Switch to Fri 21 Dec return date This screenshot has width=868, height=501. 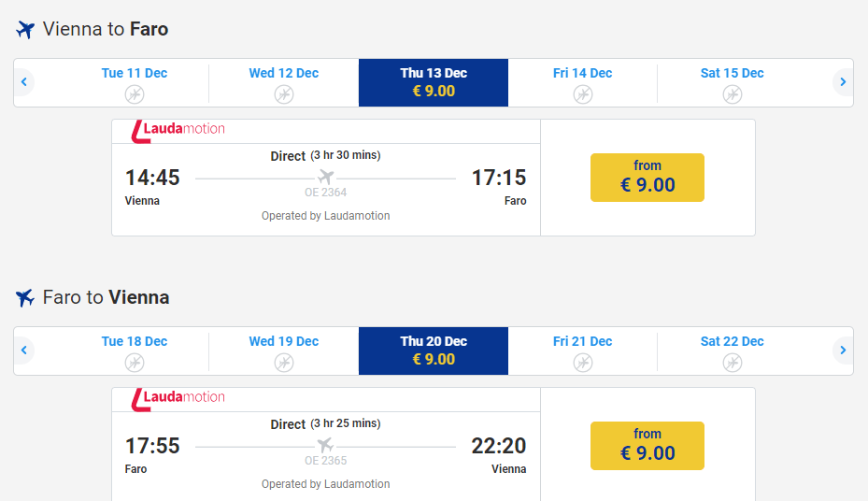point(583,351)
